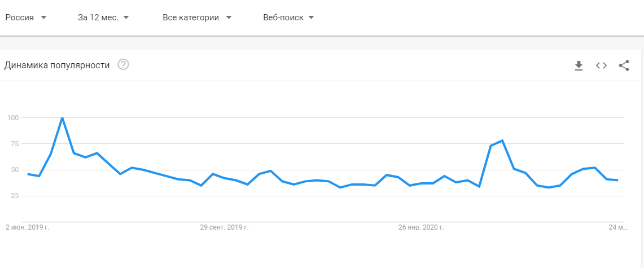Open the Все категории category dropdown
Viewport: 644px width, 268px height.
[x=197, y=17]
